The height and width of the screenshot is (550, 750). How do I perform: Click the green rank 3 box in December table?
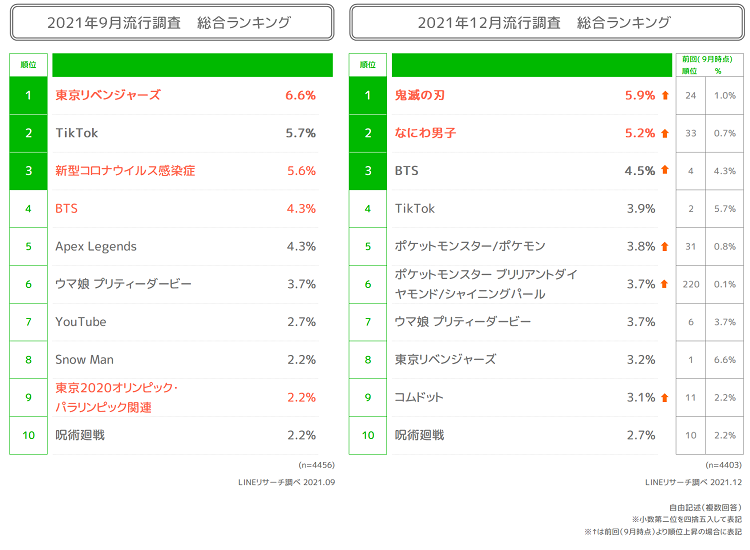click(x=368, y=171)
